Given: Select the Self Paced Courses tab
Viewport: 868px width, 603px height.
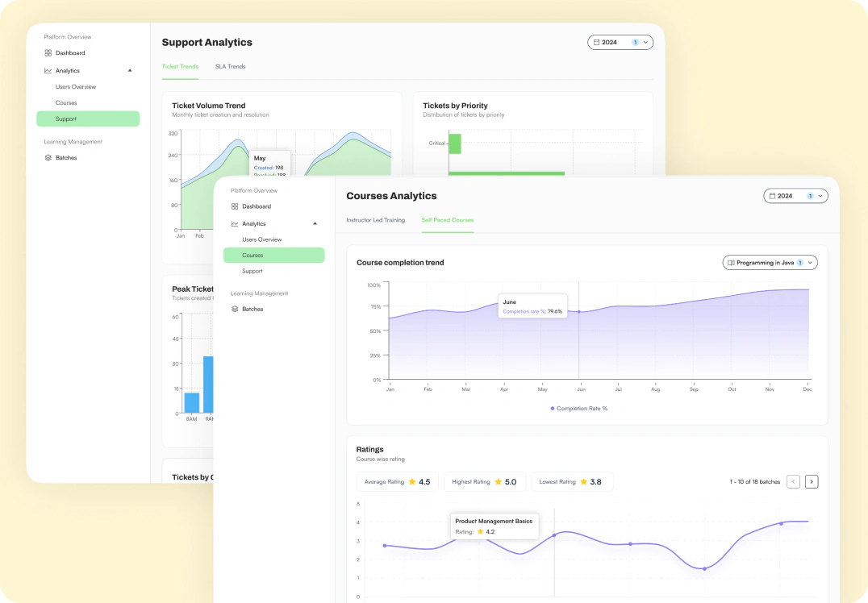Looking at the screenshot, I should 447,220.
